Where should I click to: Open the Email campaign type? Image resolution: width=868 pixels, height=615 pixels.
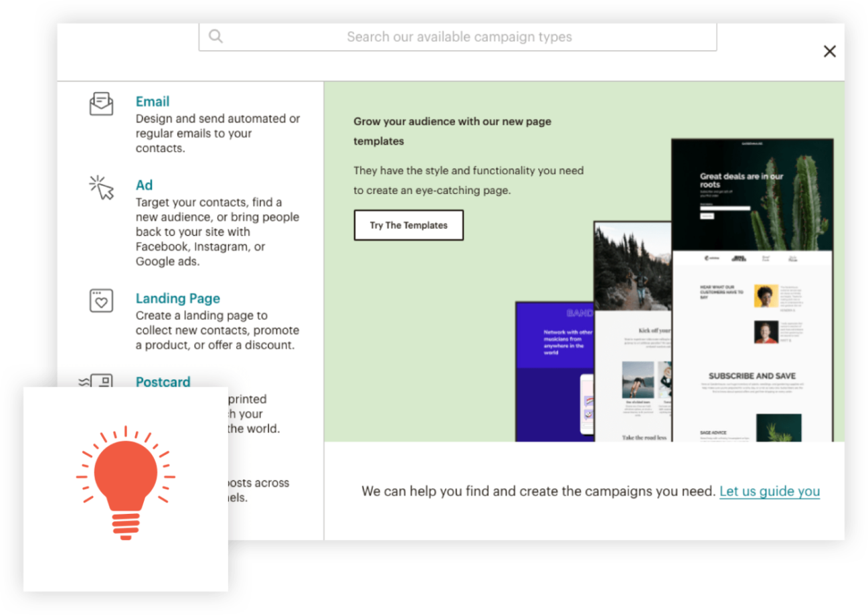[x=153, y=102]
